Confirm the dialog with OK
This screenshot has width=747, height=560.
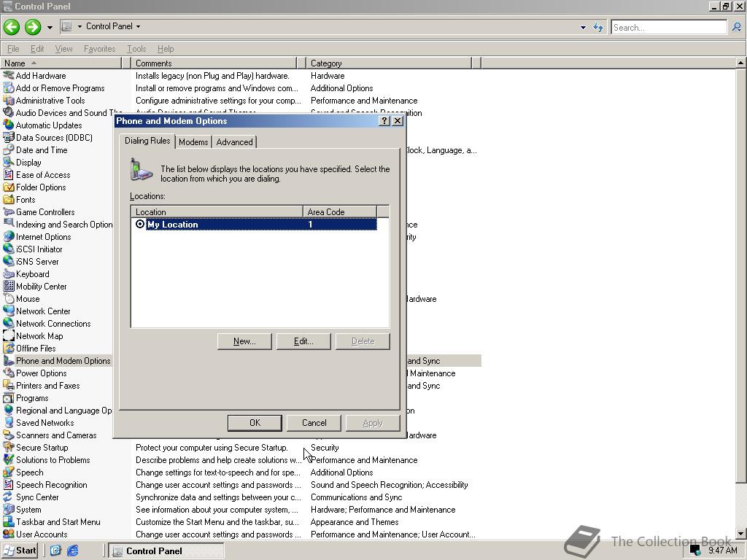pos(255,422)
